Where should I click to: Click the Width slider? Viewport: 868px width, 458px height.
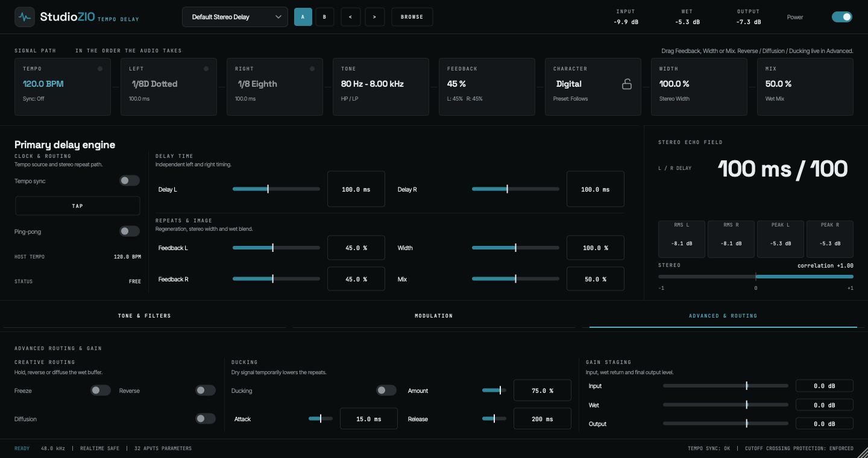click(515, 248)
